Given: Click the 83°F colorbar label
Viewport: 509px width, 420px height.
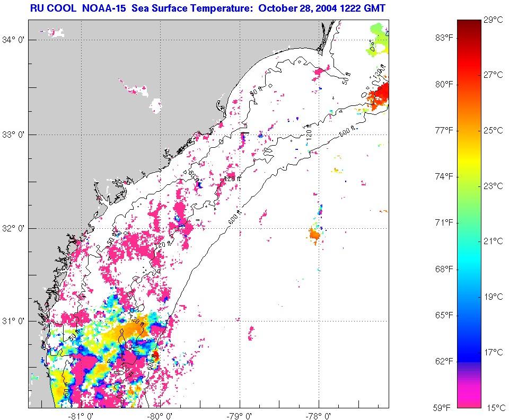Looking at the screenshot, I should 444,38.
